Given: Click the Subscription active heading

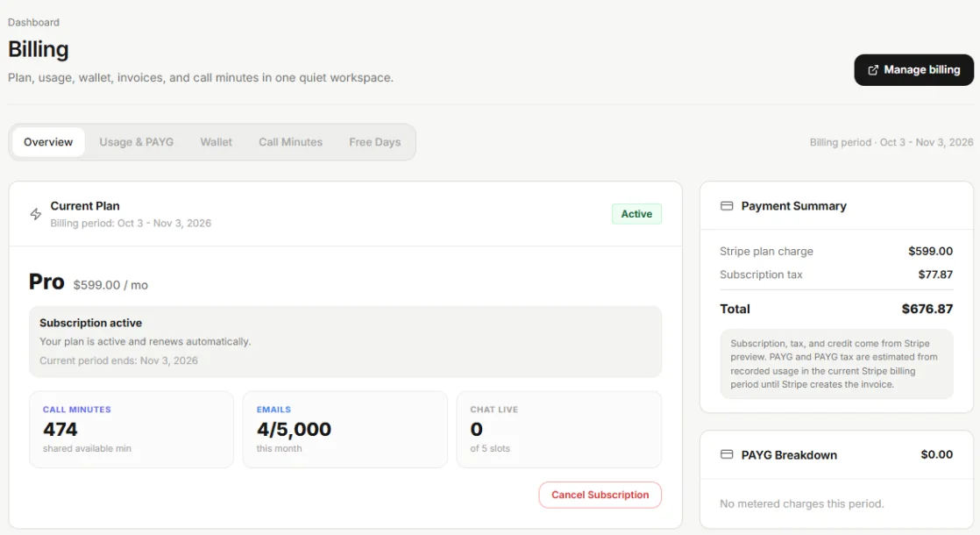Looking at the screenshot, I should click(x=90, y=323).
